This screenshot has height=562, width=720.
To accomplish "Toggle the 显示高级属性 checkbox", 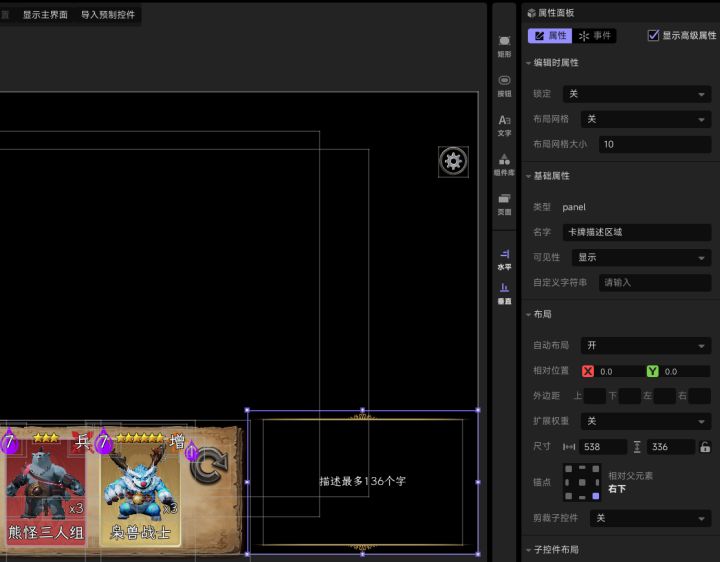I will point(654,36).
